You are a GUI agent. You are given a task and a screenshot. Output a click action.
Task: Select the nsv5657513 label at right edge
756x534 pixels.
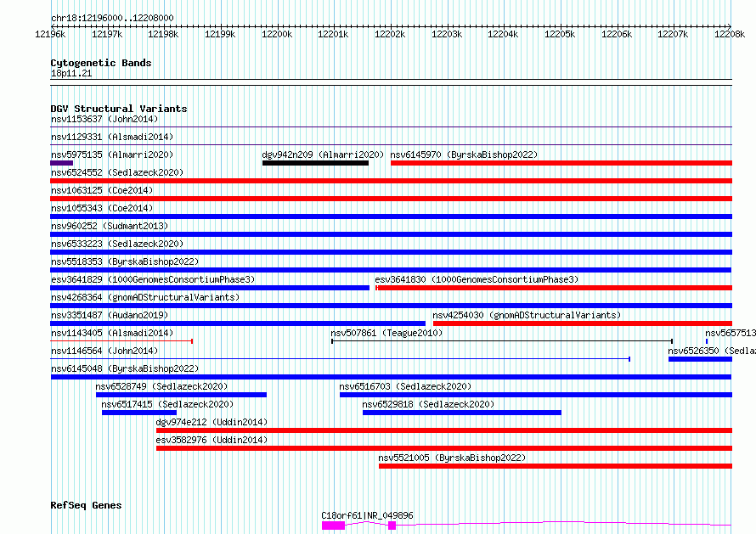click(730, 333)
